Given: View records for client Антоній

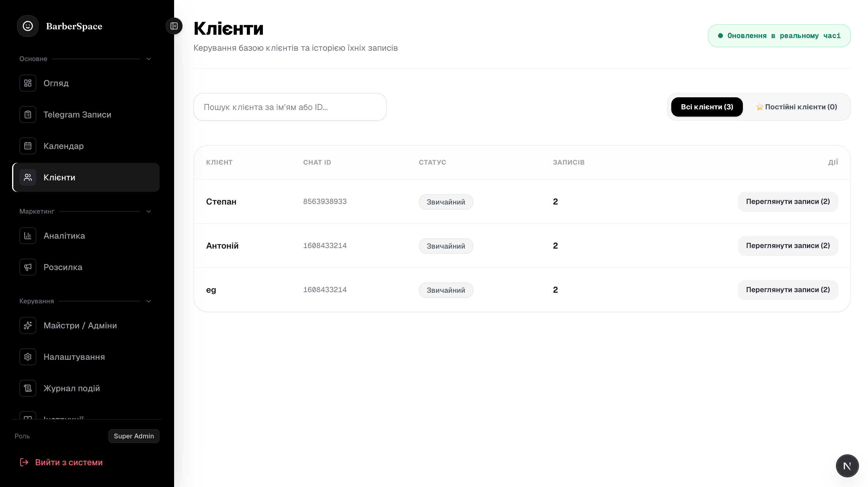Looking at the screenshot, I should click(788, 246).
